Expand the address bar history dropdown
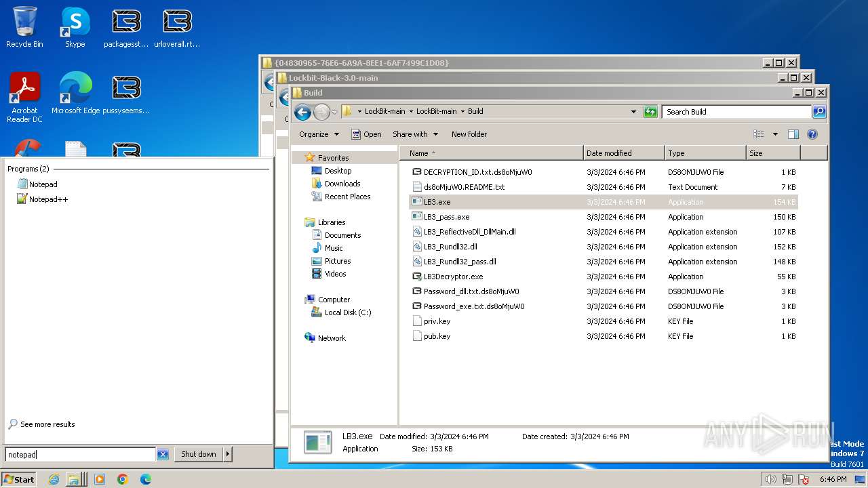868x488 pixels. (634, 112)
